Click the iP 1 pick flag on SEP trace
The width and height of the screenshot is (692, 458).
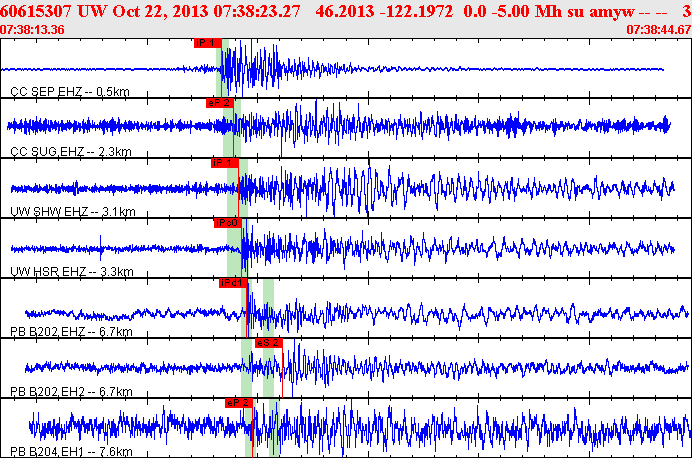pos(207,43)
